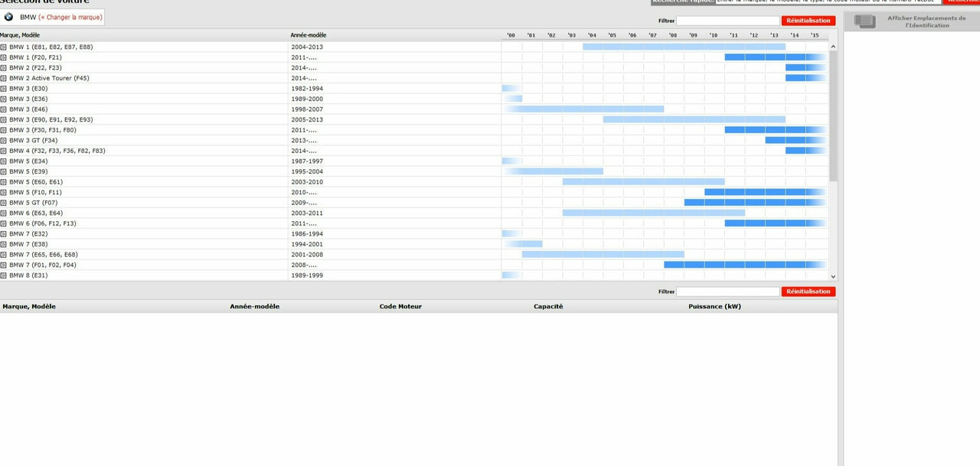Select the BMW 3 (F30, F31, F80) row icon

tap(3, 130)
